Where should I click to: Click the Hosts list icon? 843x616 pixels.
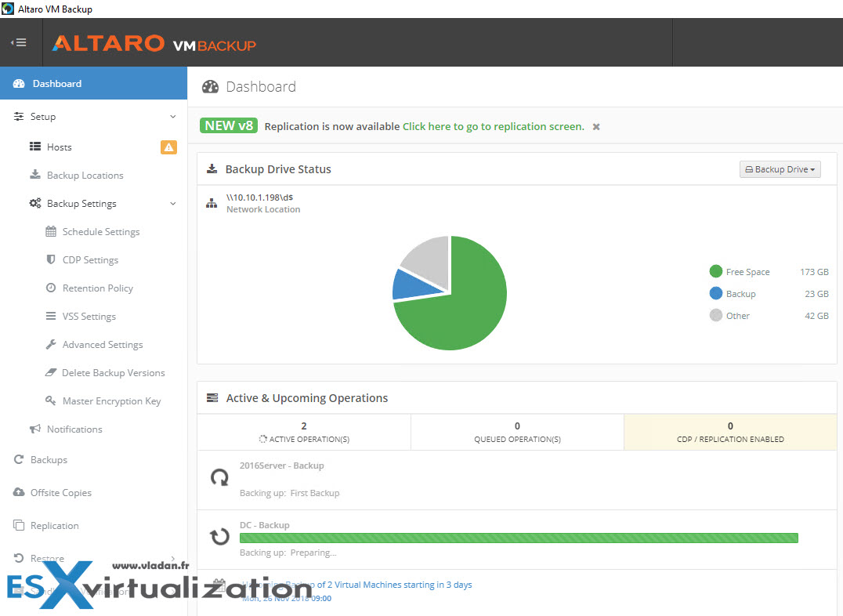[35, 147]
